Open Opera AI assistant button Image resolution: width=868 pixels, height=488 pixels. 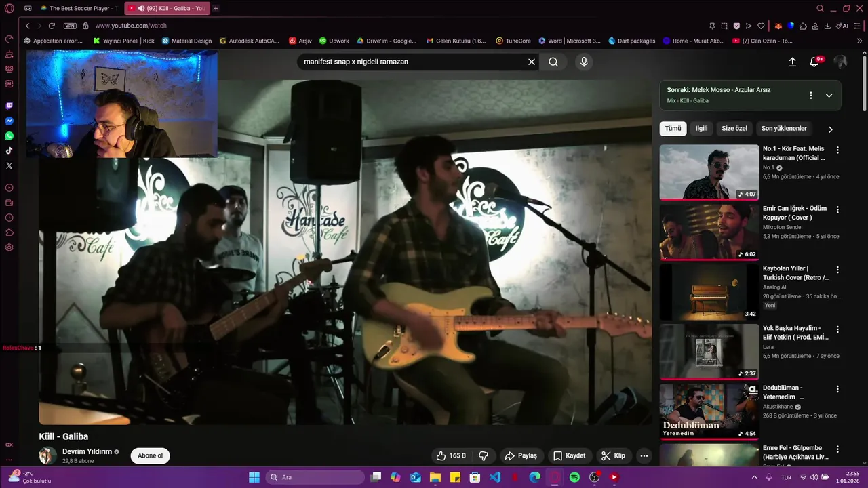[843, 26]
